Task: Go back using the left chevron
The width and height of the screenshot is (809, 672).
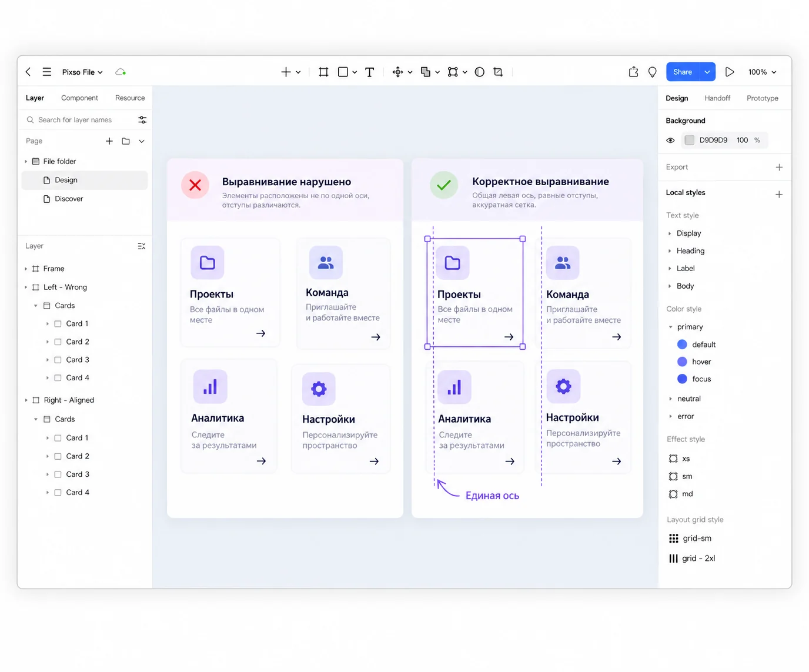Action: coord(28,72)
